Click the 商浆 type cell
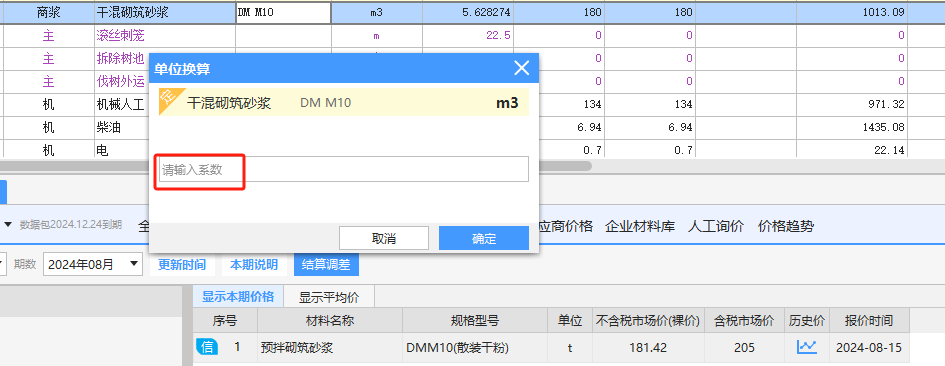Image resolution: width=945 pixels, height=366 pixels. [48, 12]
